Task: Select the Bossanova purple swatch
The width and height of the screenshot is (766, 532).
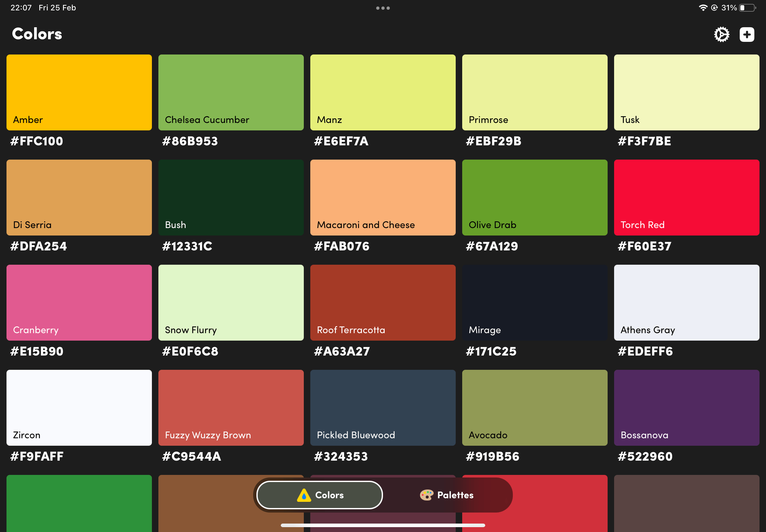Action: [686, 407]
